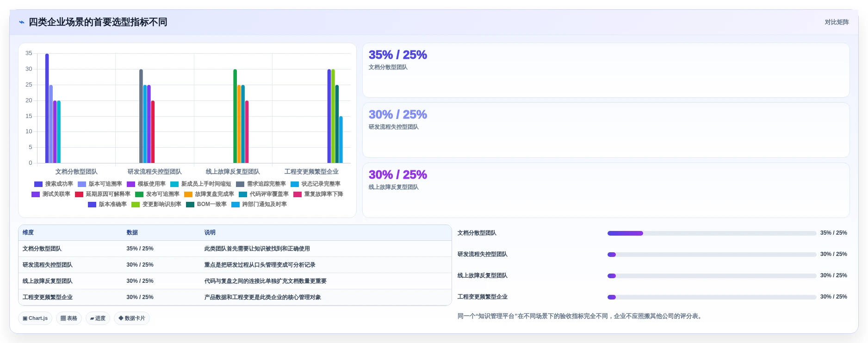
Task: Click the 数据卡片 chip with diamond icon
Action: pyautogui.click(x=132, y=318)
